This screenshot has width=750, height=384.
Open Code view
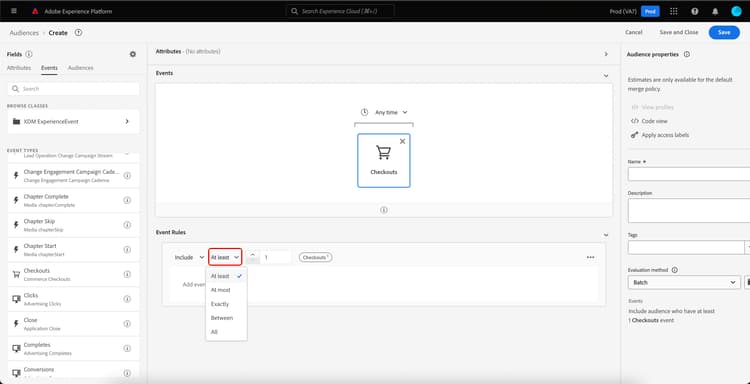tap(649, 121)
